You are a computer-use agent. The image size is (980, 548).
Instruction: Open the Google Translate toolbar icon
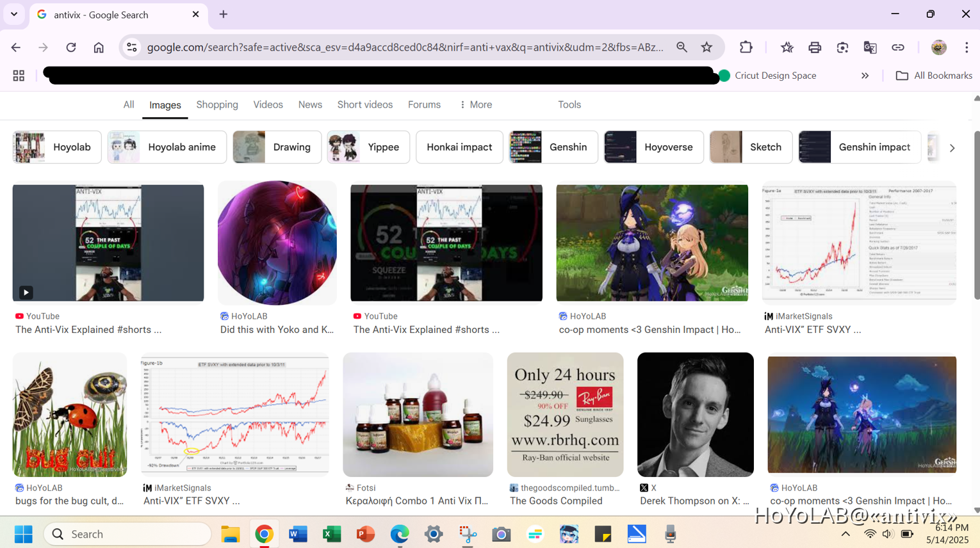(x=870, y=47)
